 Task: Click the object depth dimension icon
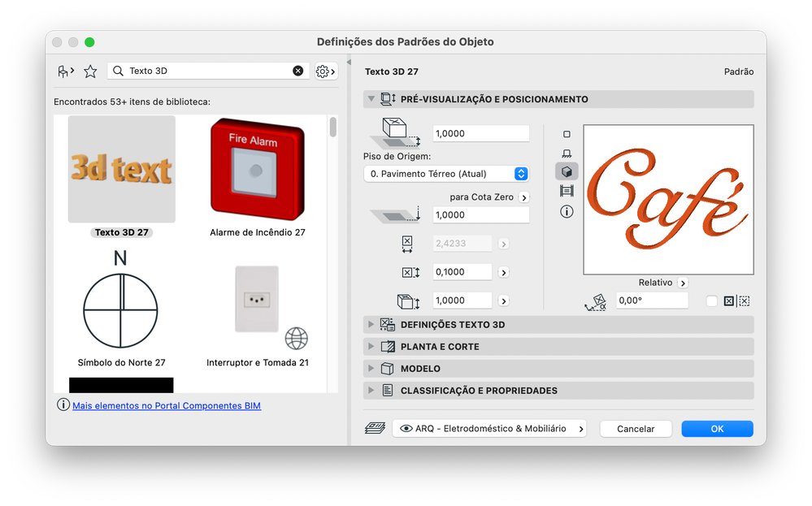pyautogui.click(x=410, y=272)
